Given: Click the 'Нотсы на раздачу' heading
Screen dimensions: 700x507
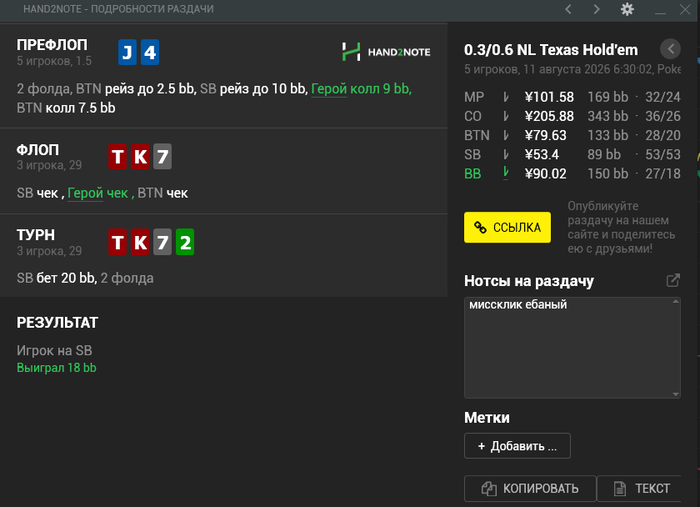Looking at the screenshot, I should click(529, 281).
